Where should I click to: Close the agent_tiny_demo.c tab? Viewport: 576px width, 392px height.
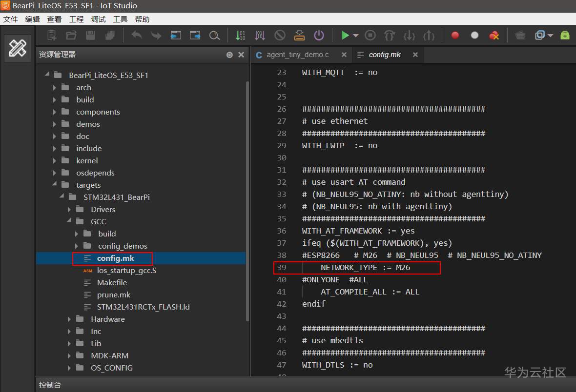click(344, 55)
